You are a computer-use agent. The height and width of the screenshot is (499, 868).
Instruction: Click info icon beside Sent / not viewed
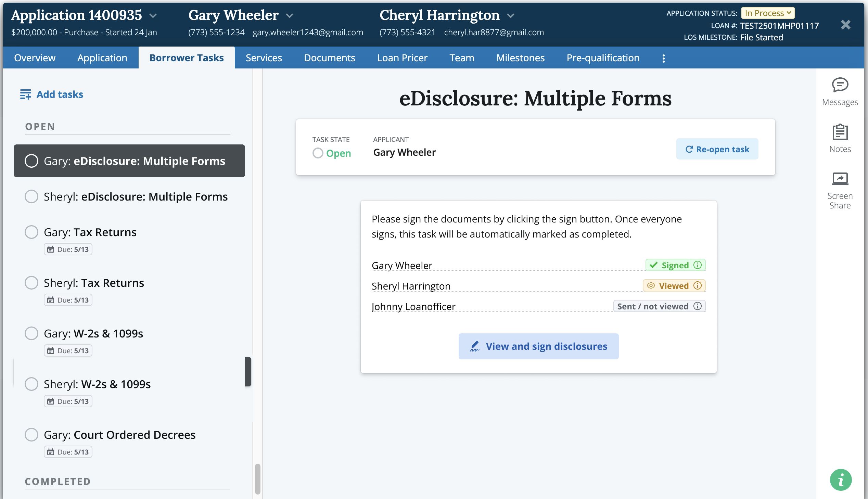click(697, 306)
